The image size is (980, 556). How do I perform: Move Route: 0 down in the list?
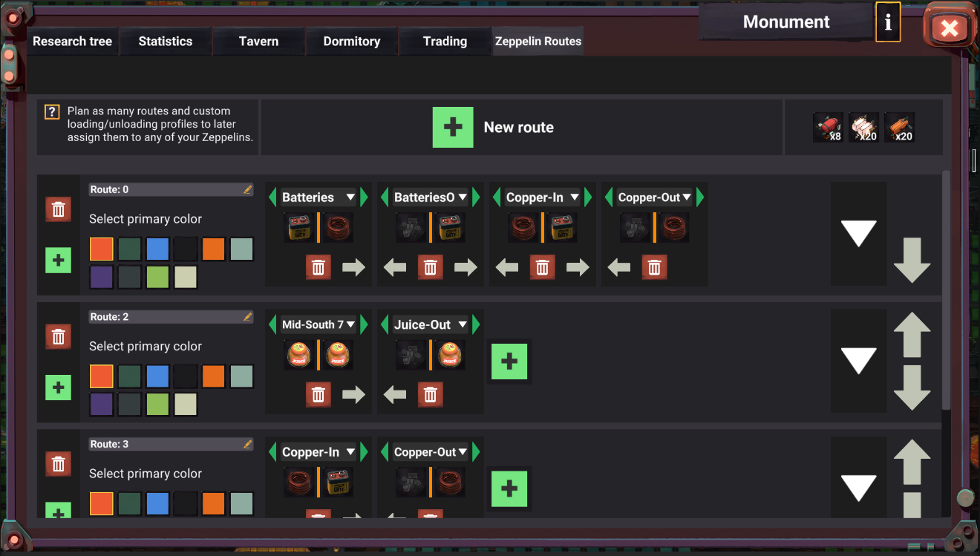(x=912, y=260)
